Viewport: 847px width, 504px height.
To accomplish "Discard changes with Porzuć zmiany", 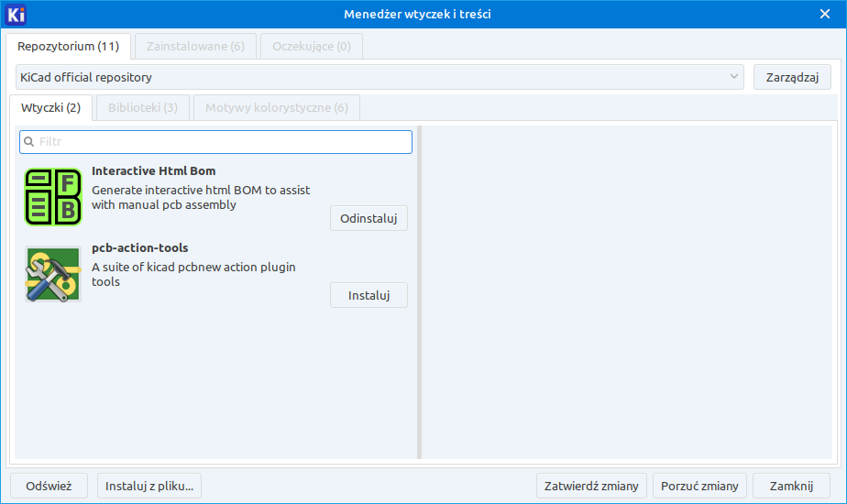I will click(x=699, y=486).
